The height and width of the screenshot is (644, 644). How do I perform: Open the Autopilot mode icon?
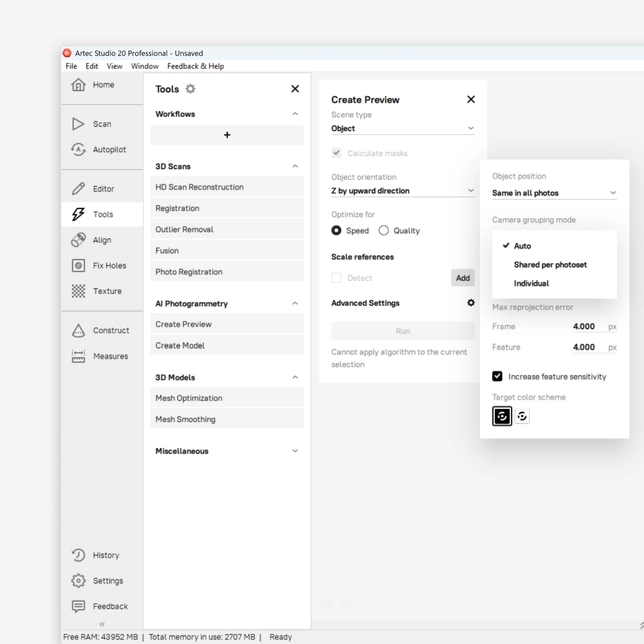[78, 150]
